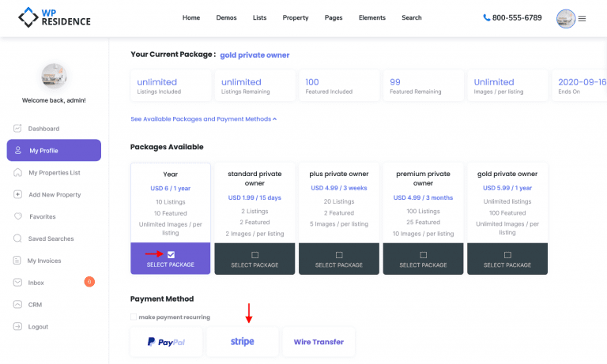
Task: Click the USD 6 / 1 year price
Action: tap(171, 189)
